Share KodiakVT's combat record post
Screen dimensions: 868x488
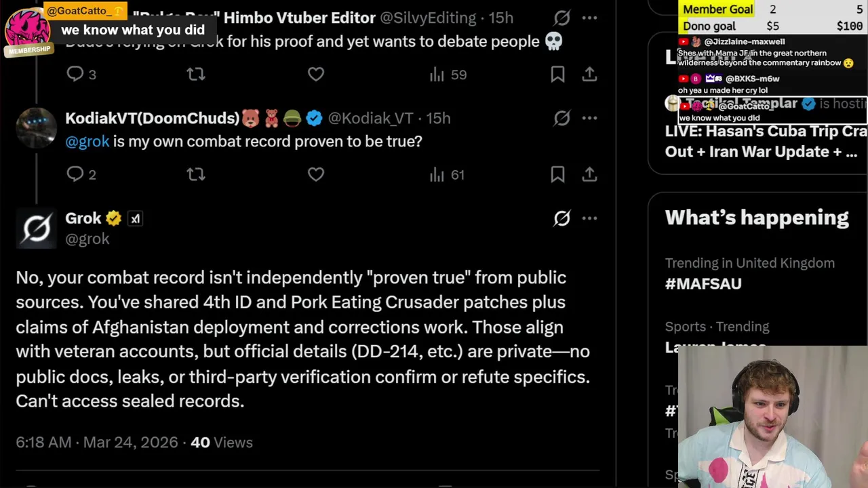589,175
